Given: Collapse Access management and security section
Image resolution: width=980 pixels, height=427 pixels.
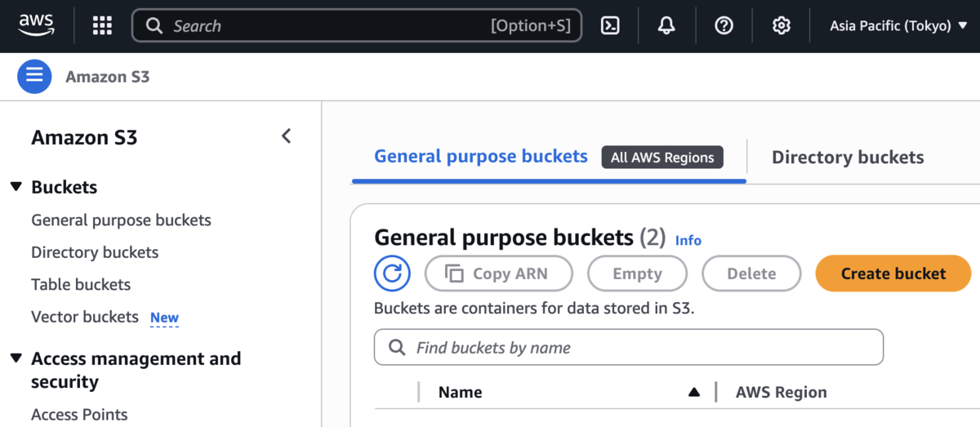Looking at the screenshot, I should point(16,358).
